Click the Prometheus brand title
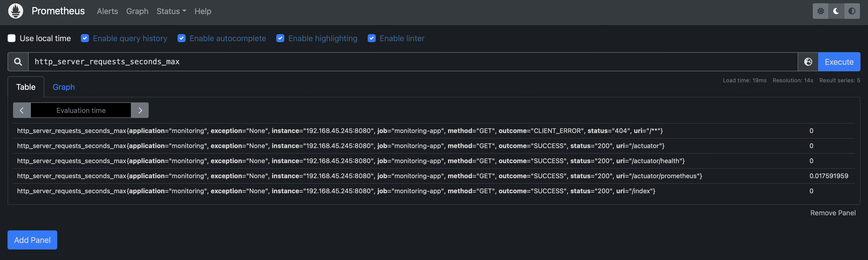 pos(58,11)
